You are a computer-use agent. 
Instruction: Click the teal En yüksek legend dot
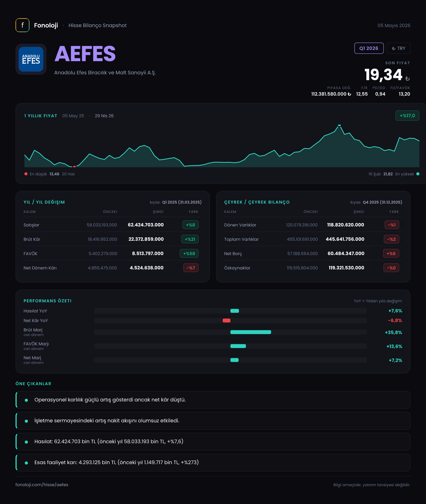coord(418,174)
